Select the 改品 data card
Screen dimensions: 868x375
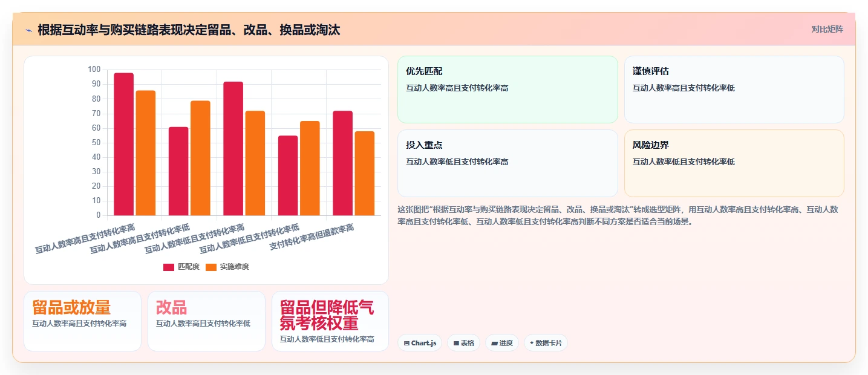pyautogui.click(x=206, y=321)
